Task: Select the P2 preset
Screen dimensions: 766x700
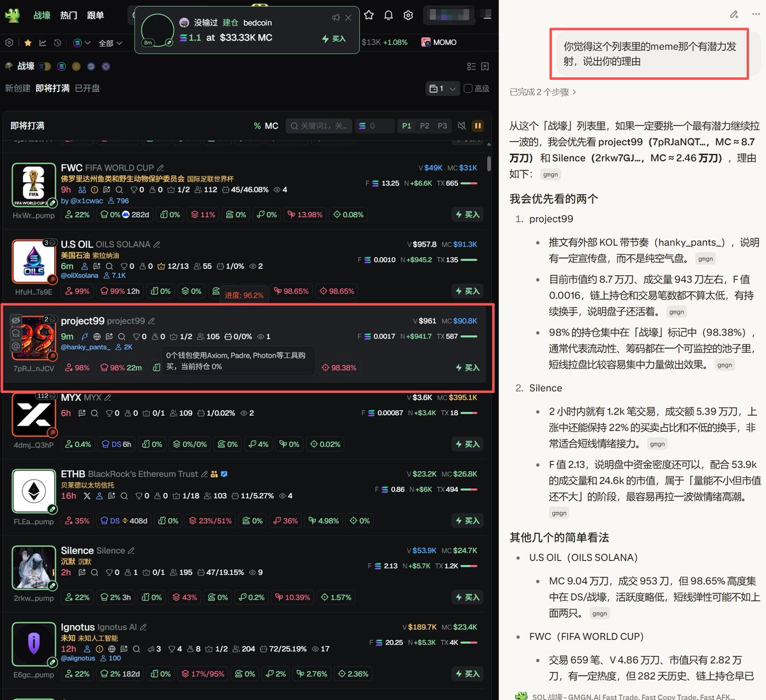Action: click(x=424, y=126)
